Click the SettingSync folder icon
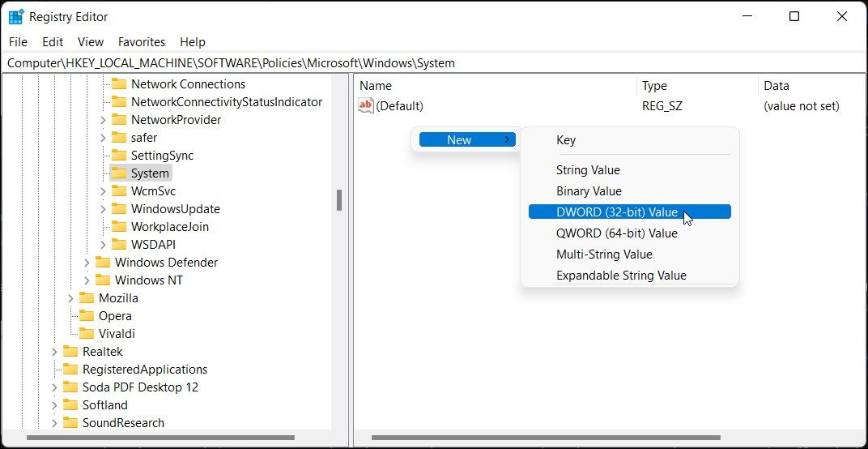Screen dimensions: 868x449 (x=119, y=156)
